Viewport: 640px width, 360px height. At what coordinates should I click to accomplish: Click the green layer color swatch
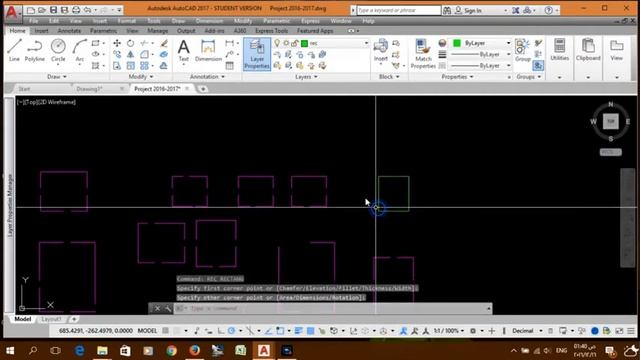pyautogui.click(x=304, y=43)
